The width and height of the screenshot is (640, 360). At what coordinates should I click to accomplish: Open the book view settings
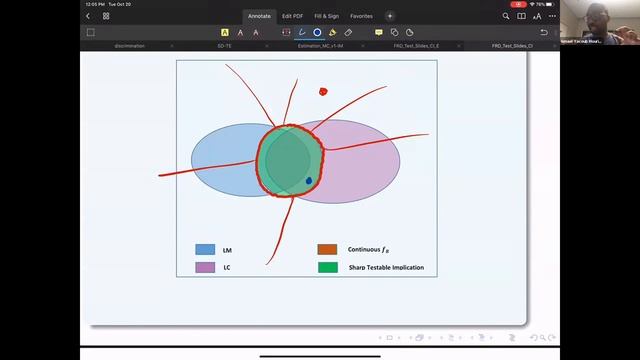[x=521, y=16]
